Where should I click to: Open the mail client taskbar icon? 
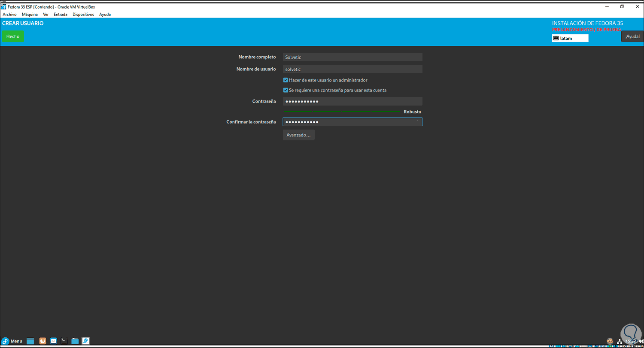pos(54,341)
